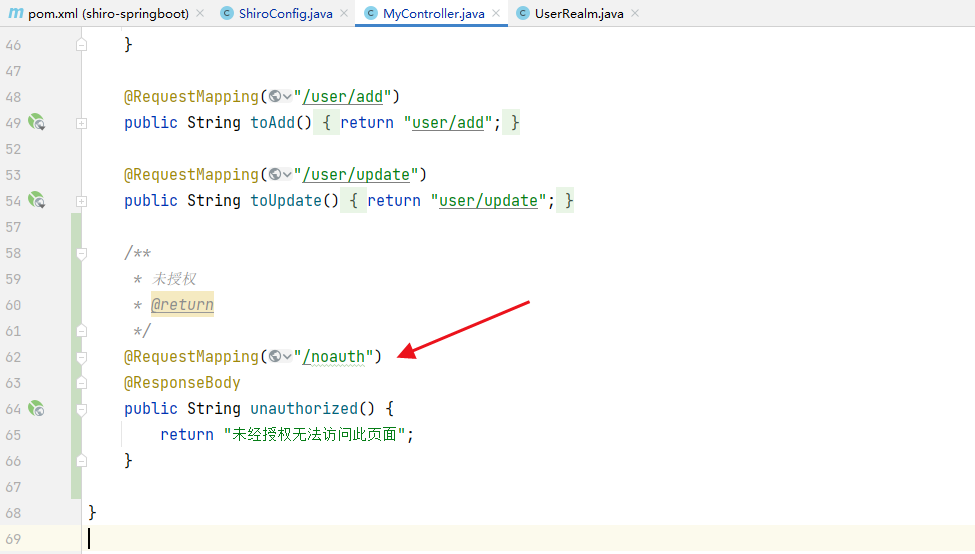The width and height of the screenshot is (975, 554).
Task: Click the @ResponseBody annotation
Action: click(182, 383)
